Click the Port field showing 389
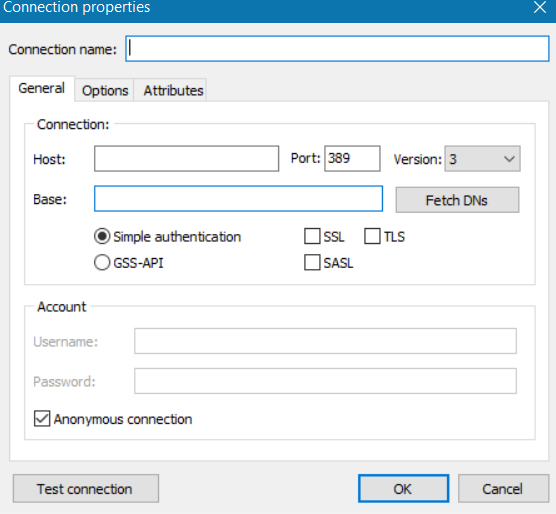Screen dimensions: 556x514 [352, 159]
